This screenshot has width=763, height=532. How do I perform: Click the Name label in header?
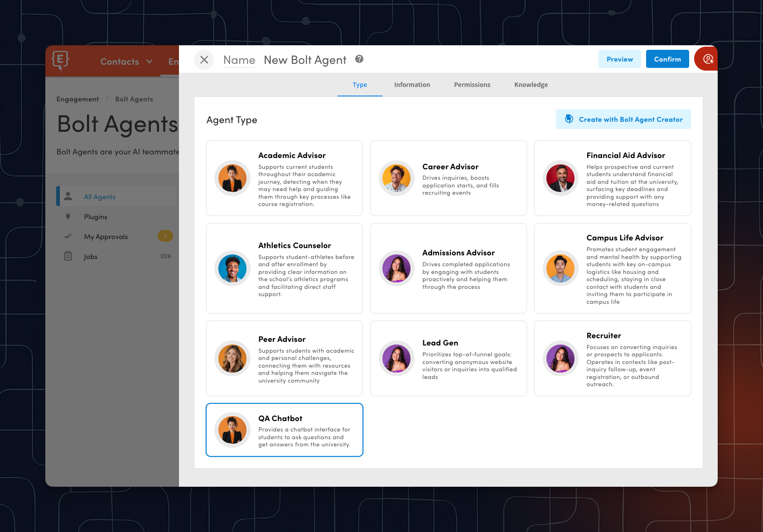[239, 60]
